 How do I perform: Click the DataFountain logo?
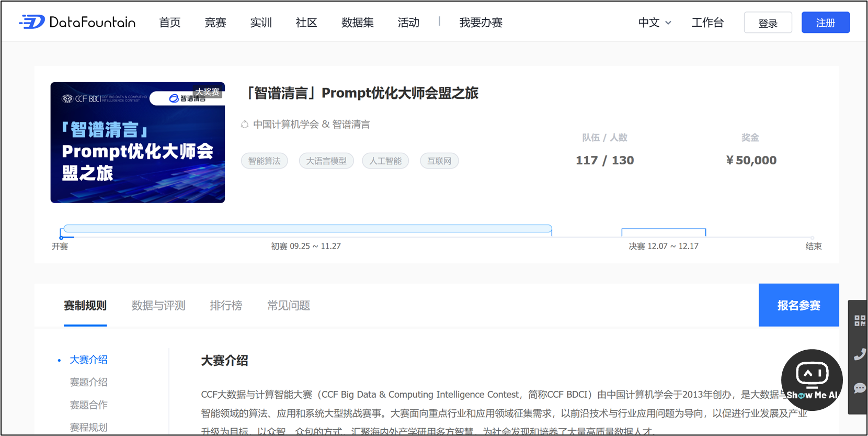pos(77,22)
